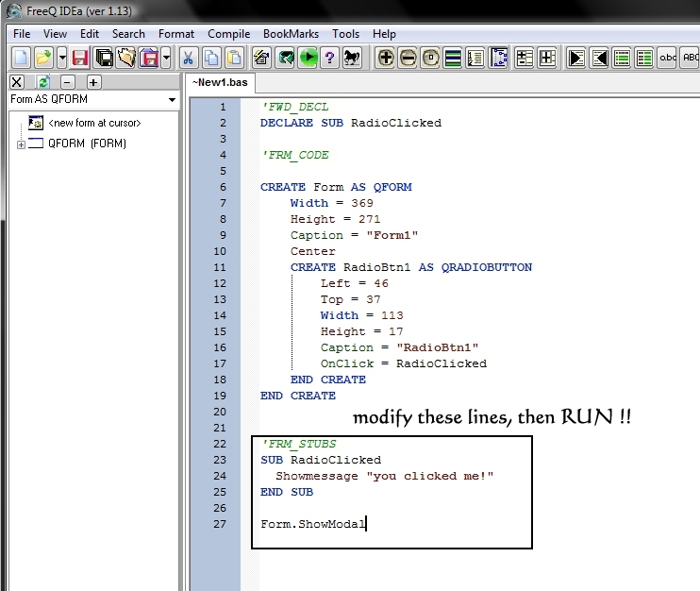Click the green Run play button
Screen dimensions: 700x591
coord(308,59)
